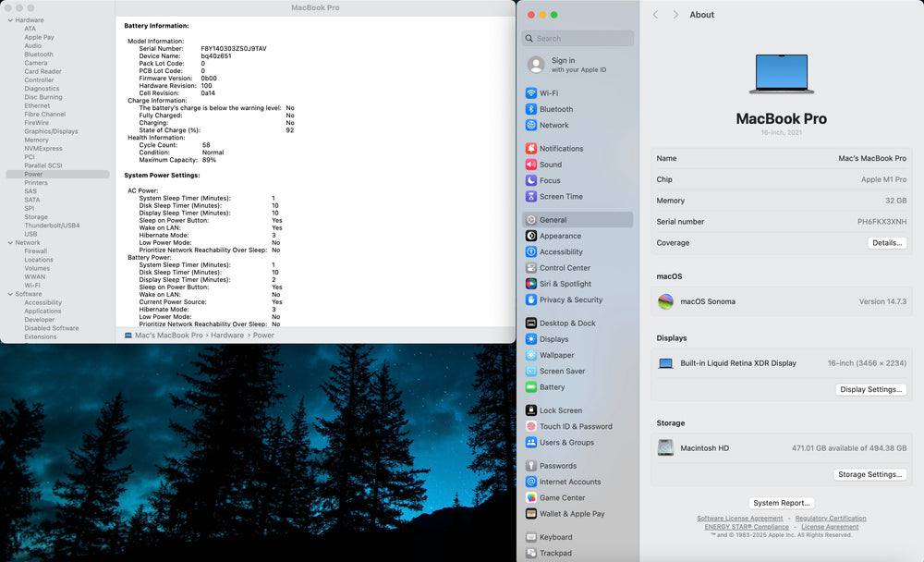
Task: Open Touch ID & Password fingerprint icon
Action: (531, 426)
